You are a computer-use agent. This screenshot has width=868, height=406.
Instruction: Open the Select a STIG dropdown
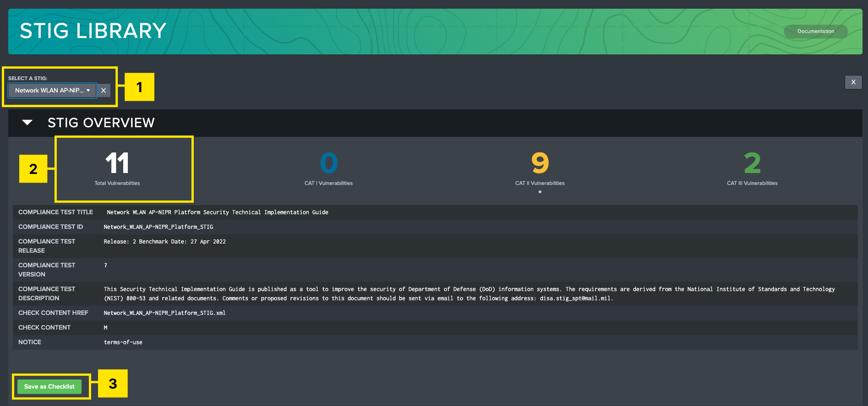52,90
